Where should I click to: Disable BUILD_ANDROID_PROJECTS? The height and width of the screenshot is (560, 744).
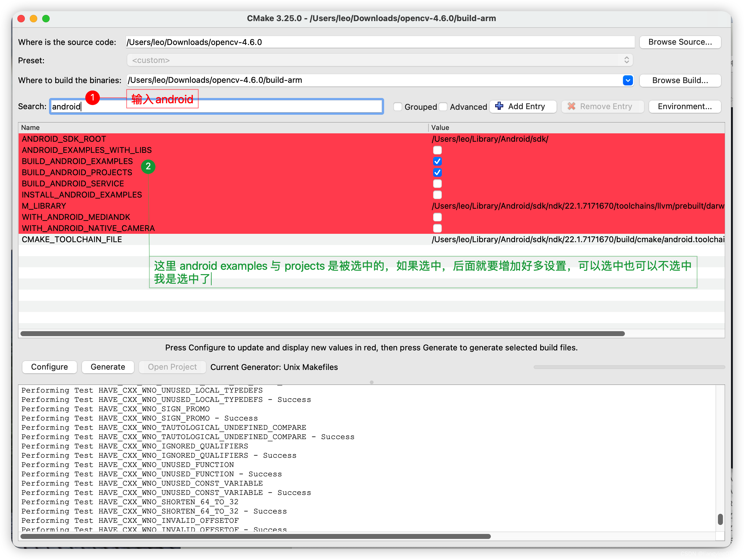(x=437, y=172)
